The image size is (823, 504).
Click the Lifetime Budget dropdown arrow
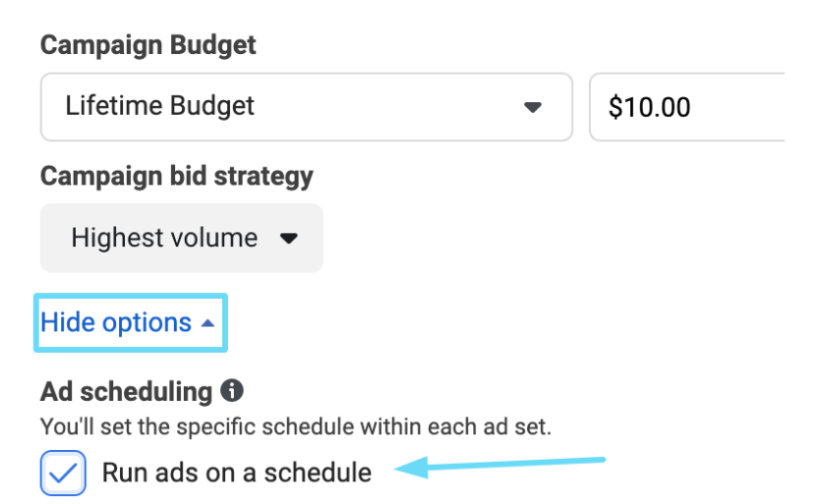click(x=533, y=106)
